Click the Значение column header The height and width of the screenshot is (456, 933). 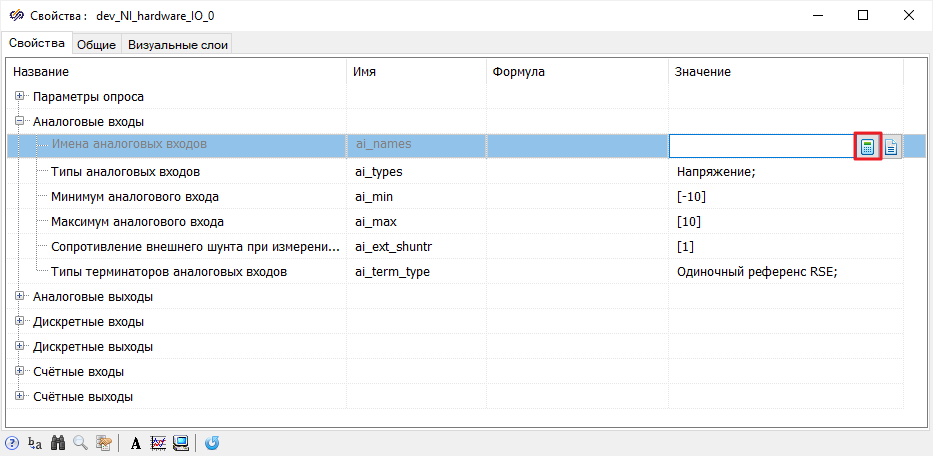702,72
